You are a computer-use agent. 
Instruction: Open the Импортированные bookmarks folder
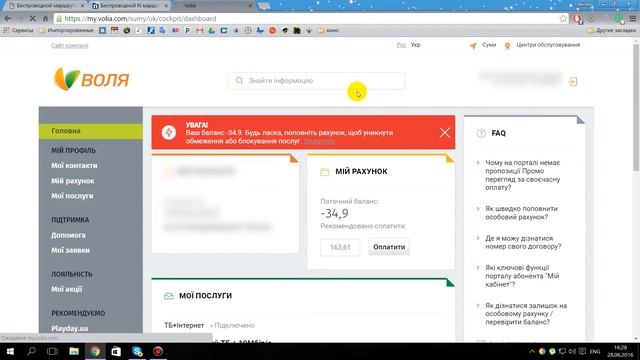click(66, 30)
